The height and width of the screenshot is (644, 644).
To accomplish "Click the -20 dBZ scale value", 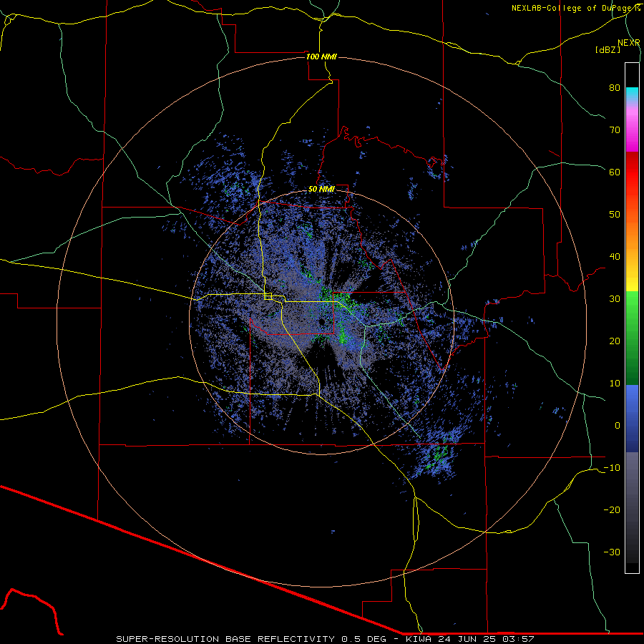I will [x=612, y=510].
